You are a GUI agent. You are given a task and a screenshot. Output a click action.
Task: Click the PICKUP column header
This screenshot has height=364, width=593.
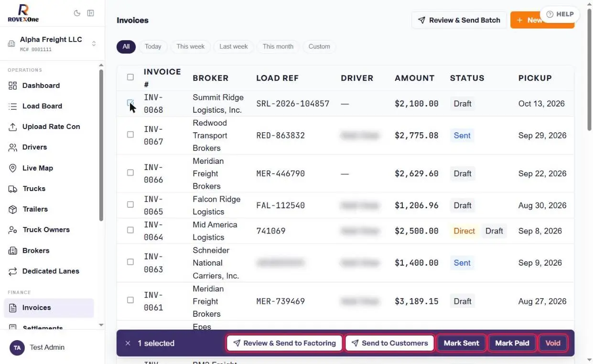pyautogui.click(x=535, y=78)
